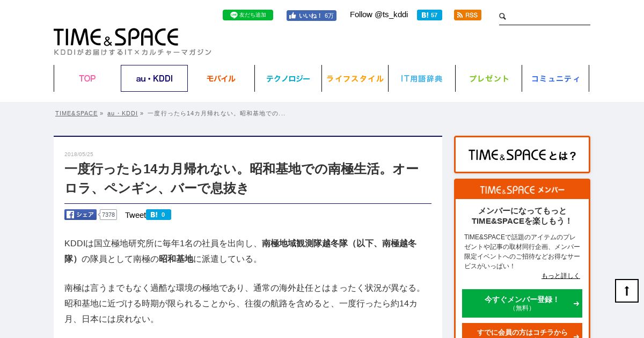Open the RSS feed button

[x=467, y=15]
